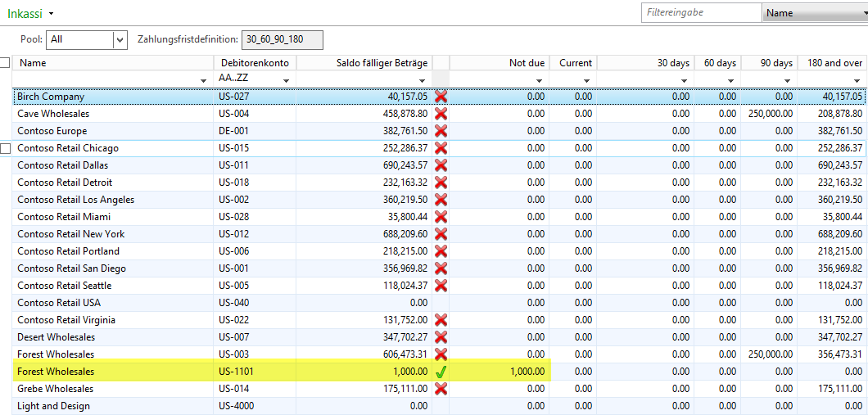Click red X icon for Contoso Retail Seattle

[x=441, y=286]
